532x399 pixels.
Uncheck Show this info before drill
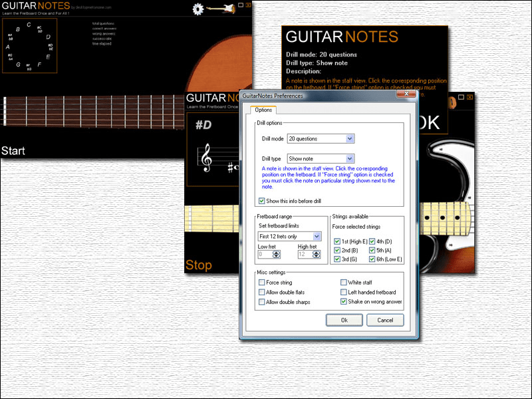(260, 201)
